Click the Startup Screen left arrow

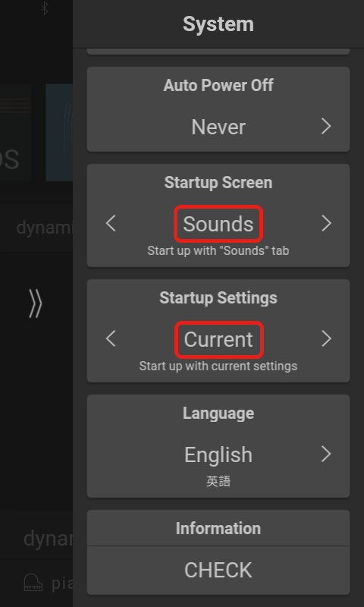(x=111, y=223)
